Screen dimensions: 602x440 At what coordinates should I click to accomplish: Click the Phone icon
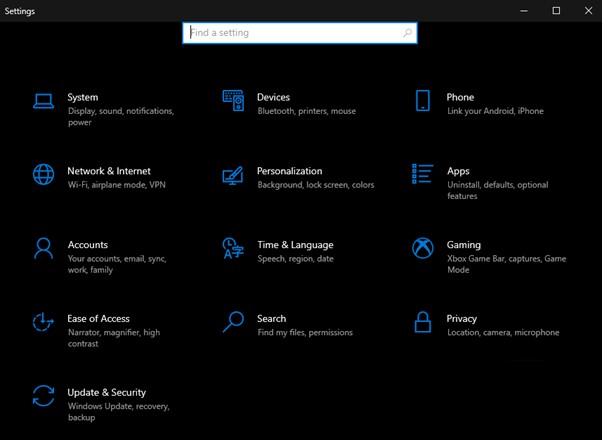423,101
